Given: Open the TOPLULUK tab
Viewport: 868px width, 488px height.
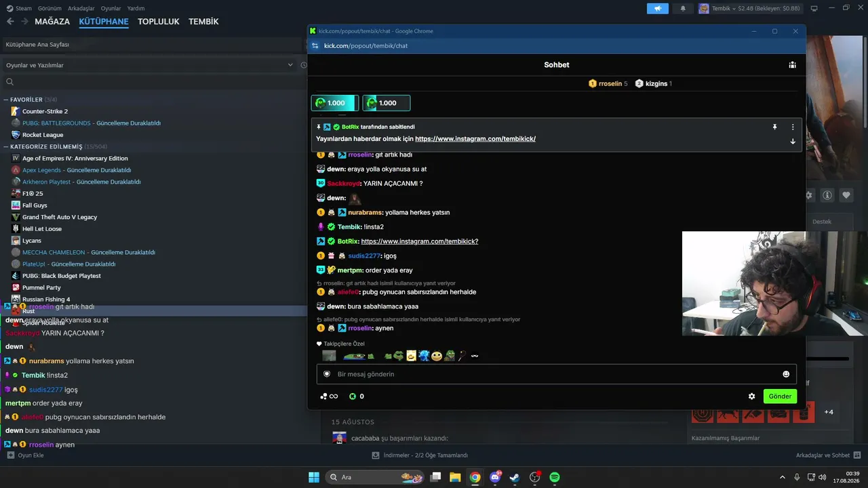Looking at the screenshot, I should [x=159, y=22].
